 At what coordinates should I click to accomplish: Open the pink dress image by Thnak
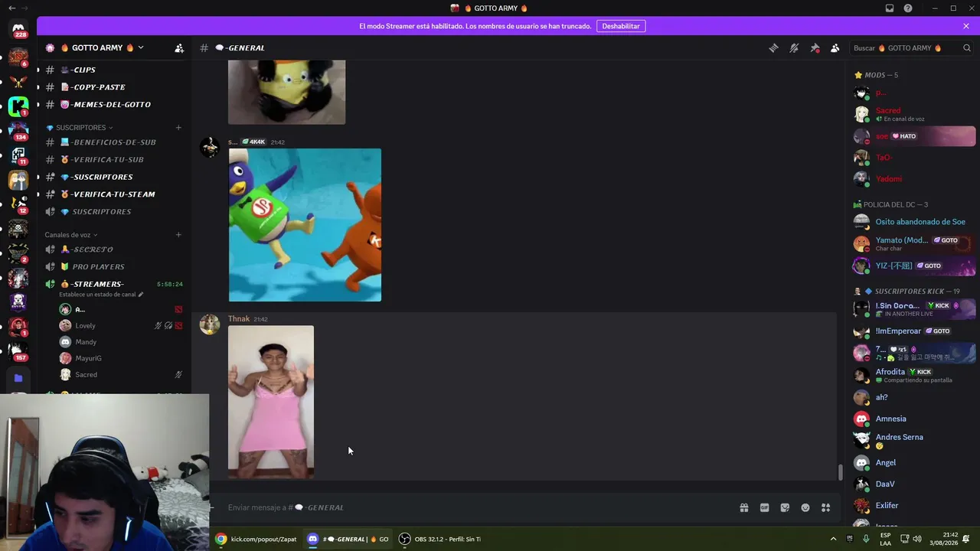(271, 403)
